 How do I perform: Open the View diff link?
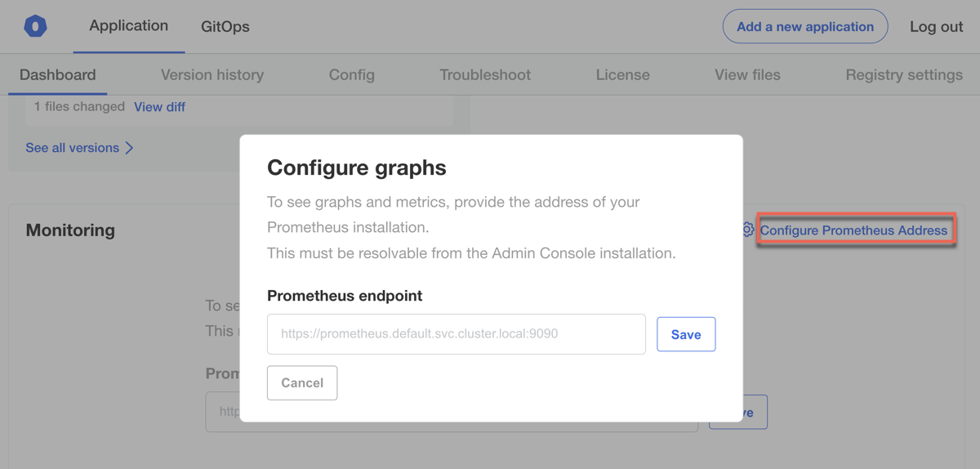(159, 107)
